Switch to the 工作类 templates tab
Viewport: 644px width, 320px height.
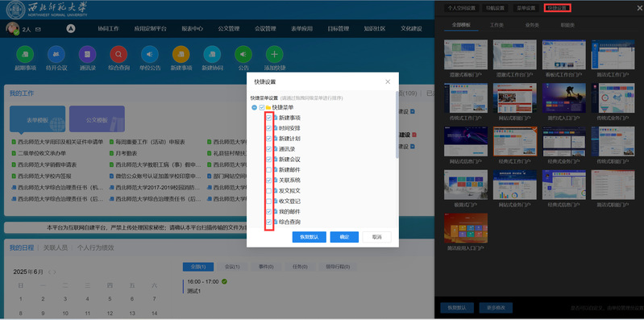(x=497, y=25)
